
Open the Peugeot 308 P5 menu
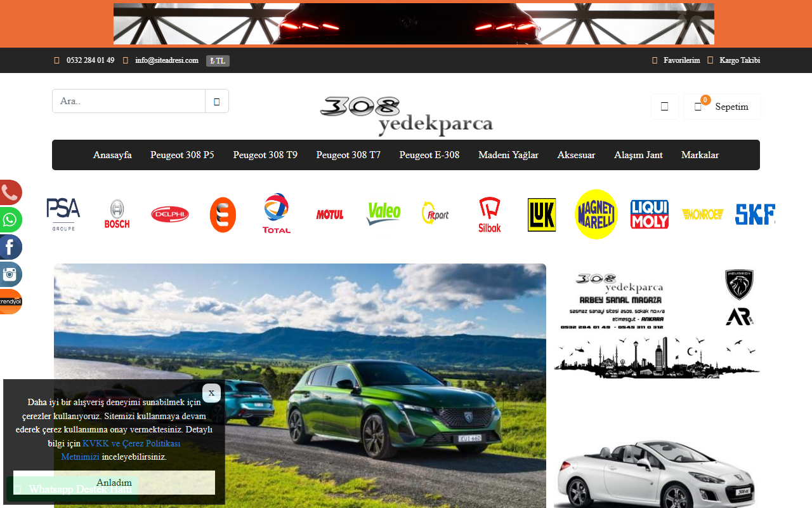coord(182,155)
